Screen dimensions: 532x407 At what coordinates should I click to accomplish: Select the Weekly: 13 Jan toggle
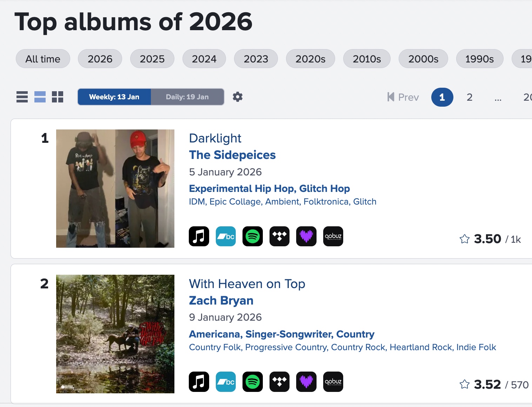(x=114, y=97)
